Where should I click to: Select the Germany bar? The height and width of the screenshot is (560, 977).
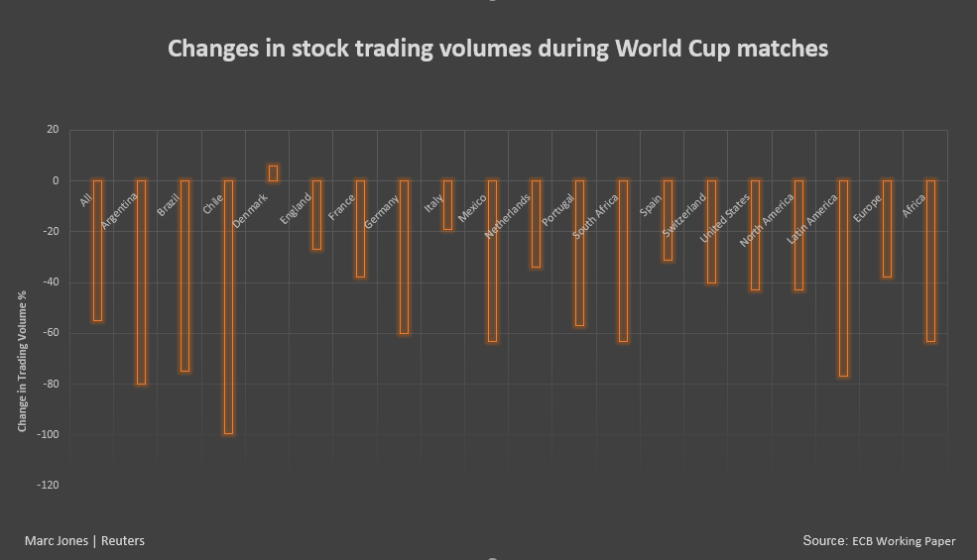405,258
